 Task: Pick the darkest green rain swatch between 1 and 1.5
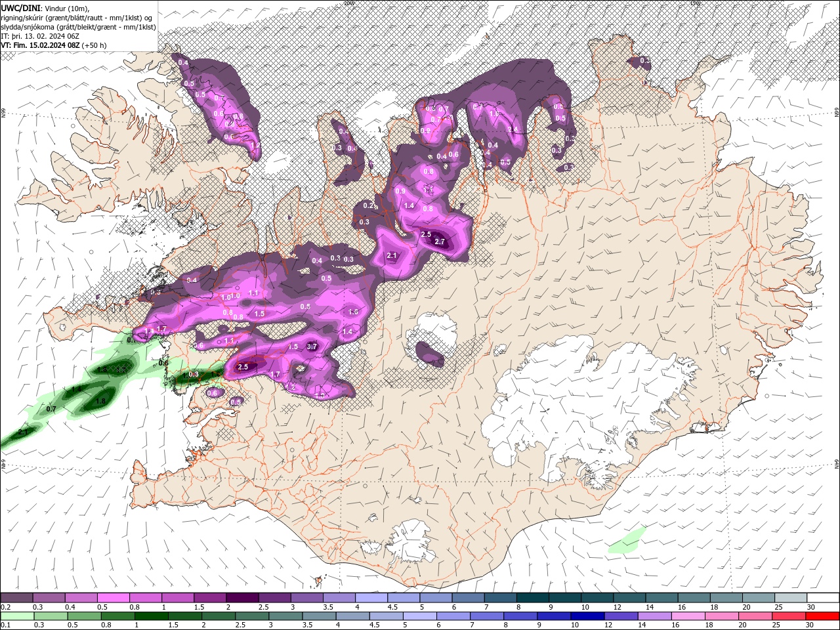tap(151, 616)
